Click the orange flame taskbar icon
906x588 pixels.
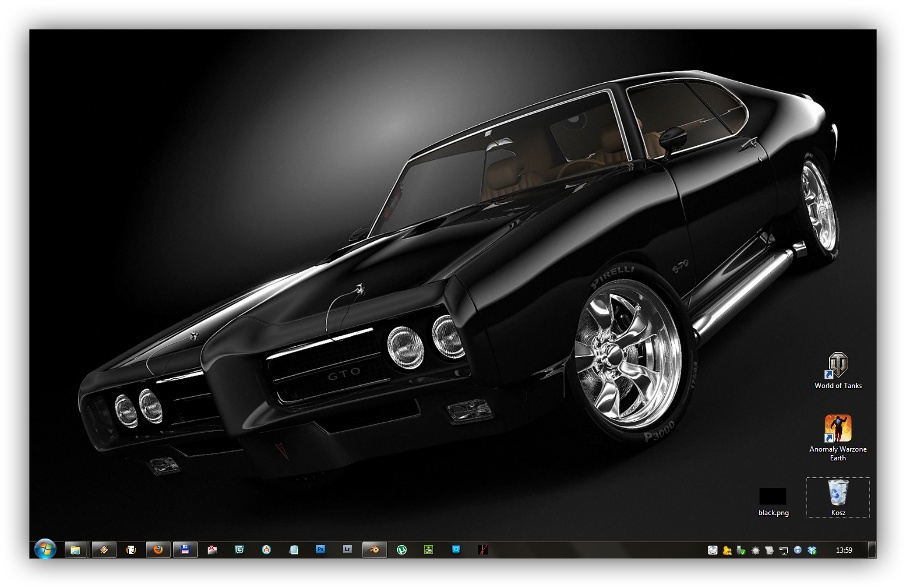pyautogui.click(x=267, y=550)
